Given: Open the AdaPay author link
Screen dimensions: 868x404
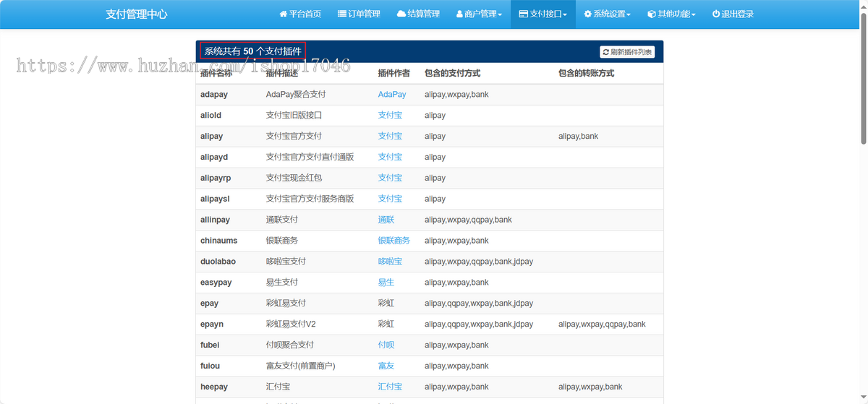Looking at the screenshot, I should [x=392, y=95].
